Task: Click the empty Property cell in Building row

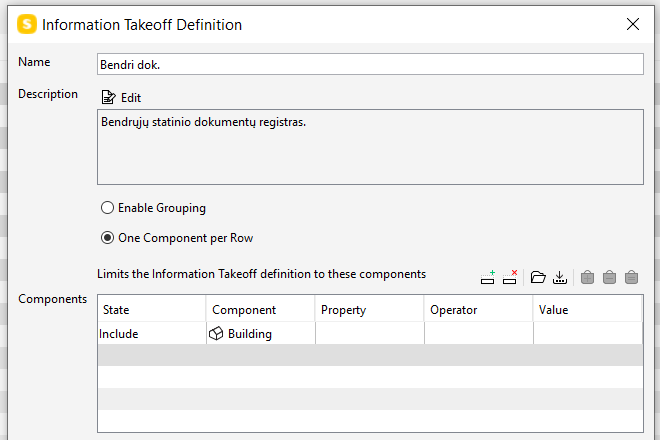Action: (370, 333)
